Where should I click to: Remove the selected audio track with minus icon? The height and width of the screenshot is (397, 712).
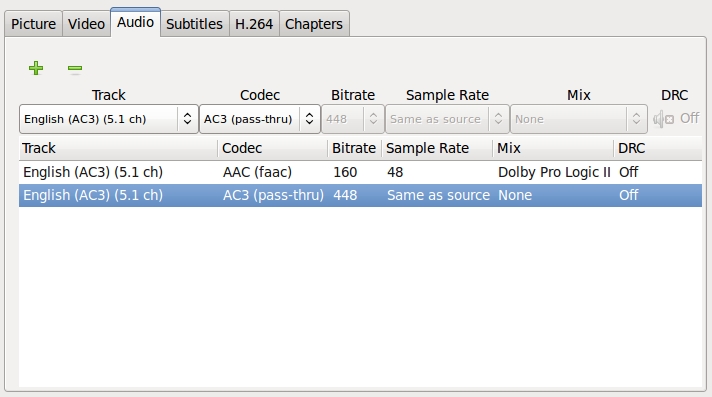75,69
